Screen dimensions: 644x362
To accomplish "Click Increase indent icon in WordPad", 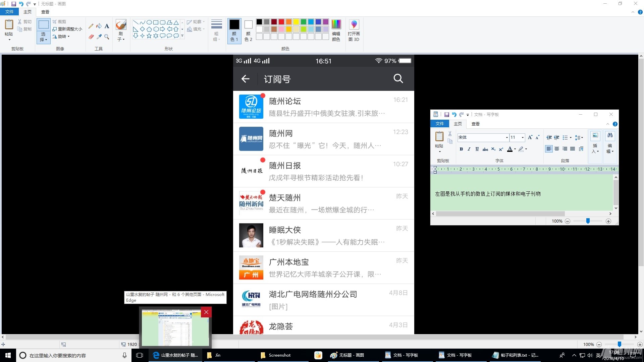I will tap(557, 137).
